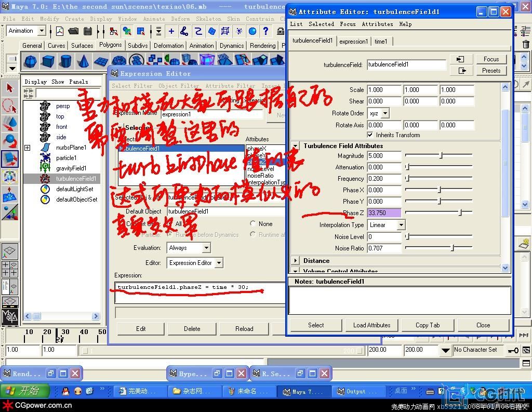Activate the Move tool in toolbox

pyautogui.click(x=9, y=124)
